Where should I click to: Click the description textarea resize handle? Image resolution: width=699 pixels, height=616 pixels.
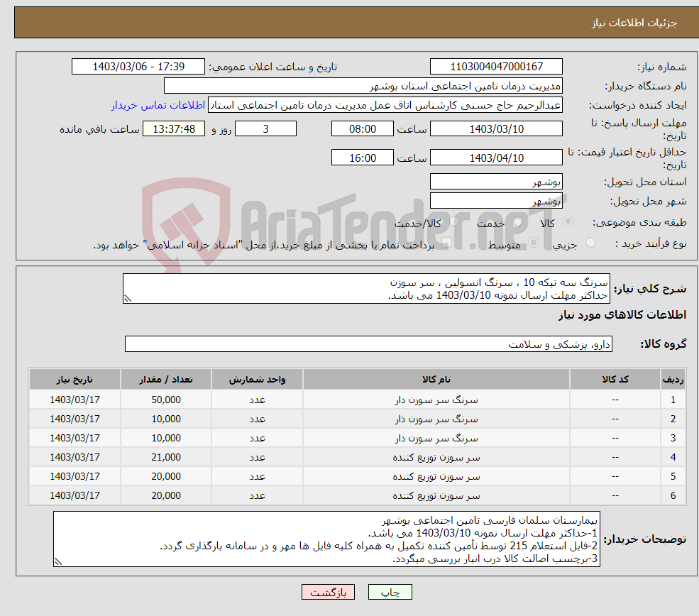pyautogui.click(x=128, y=299)
